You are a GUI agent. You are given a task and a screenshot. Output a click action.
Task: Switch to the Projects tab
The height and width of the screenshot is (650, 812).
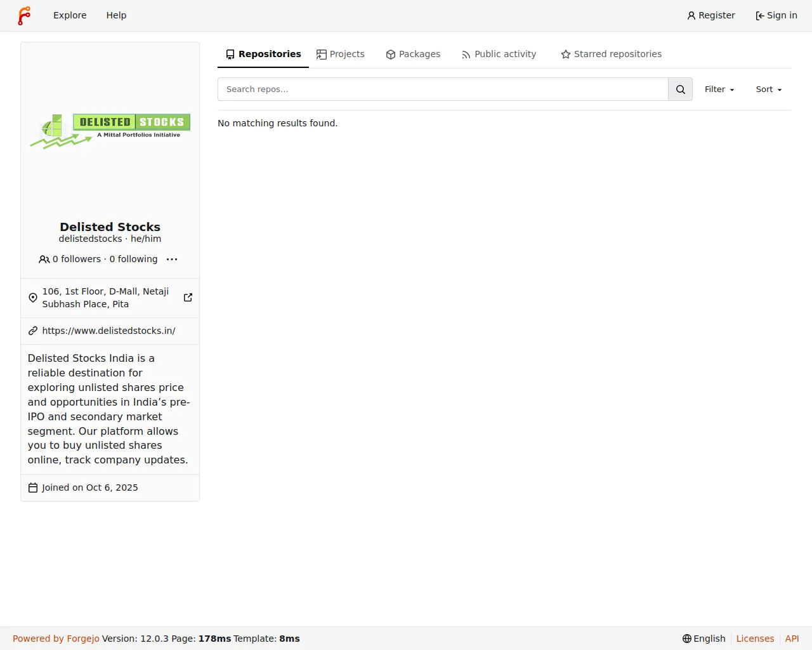pyautogui.click(x=341, y=54)
